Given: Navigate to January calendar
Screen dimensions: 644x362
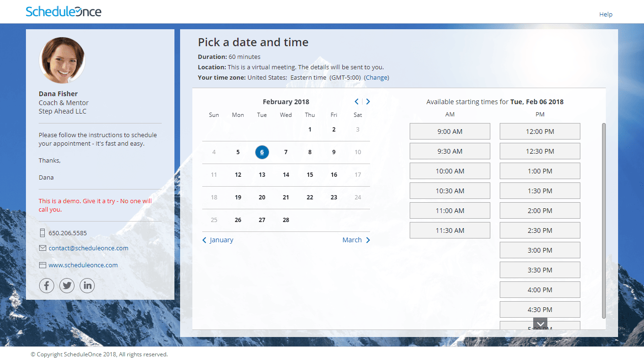Looking at the screenshot, I should (218, 240).
